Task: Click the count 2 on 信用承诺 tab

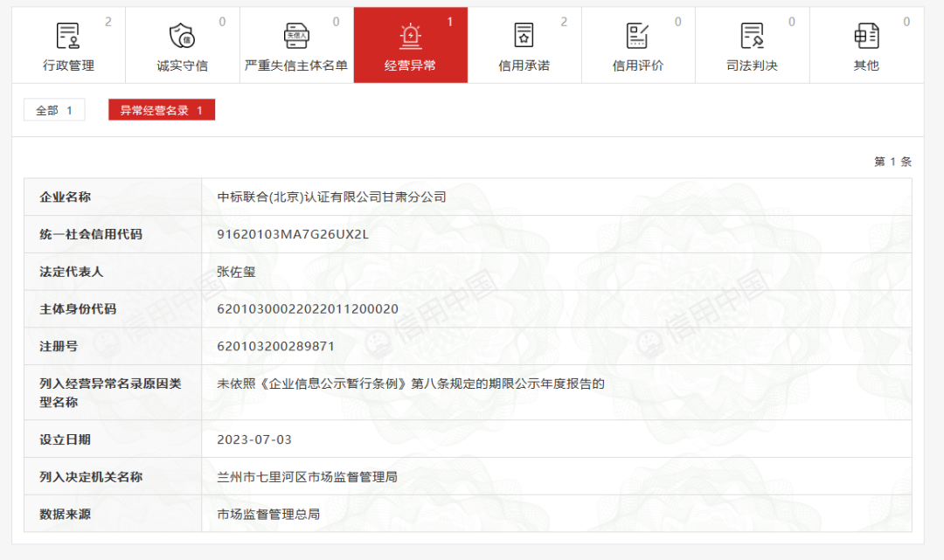Action: point(564,22)
